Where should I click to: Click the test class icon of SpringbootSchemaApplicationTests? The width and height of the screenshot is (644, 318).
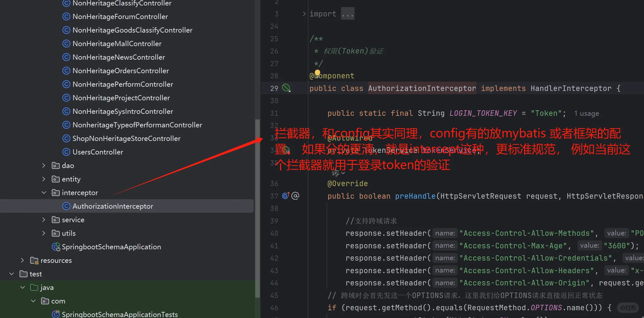pyautogui.click(x=55, y=314)
